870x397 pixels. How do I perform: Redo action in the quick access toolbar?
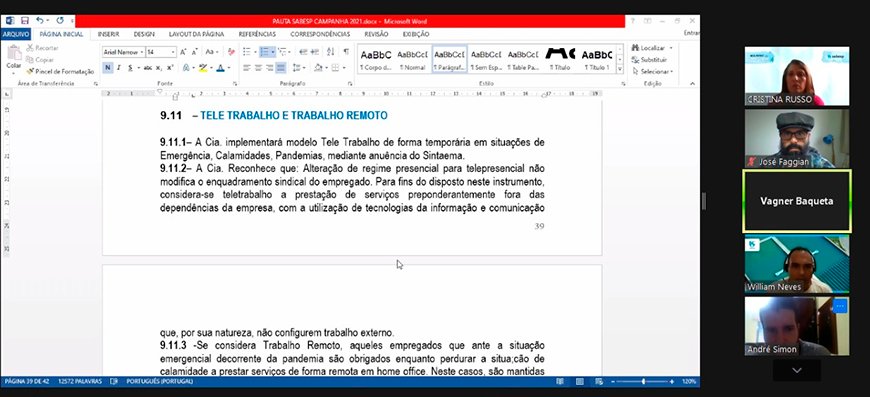60,21
